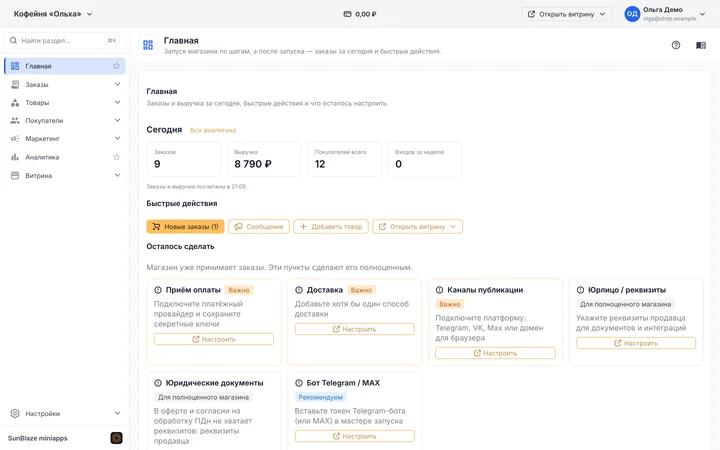This screenshot has height=450, width=720.
Task: Click the Аналитика bar chart icon
Action: 15,157
